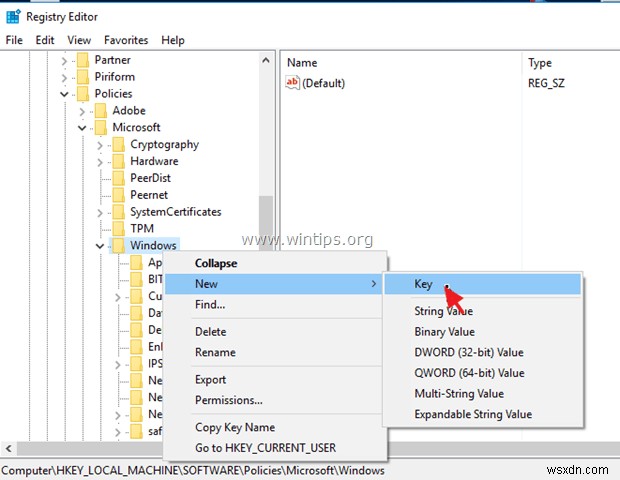
Task: Open the Help menu
Action: pyautogui.click(x=173, y=40)
